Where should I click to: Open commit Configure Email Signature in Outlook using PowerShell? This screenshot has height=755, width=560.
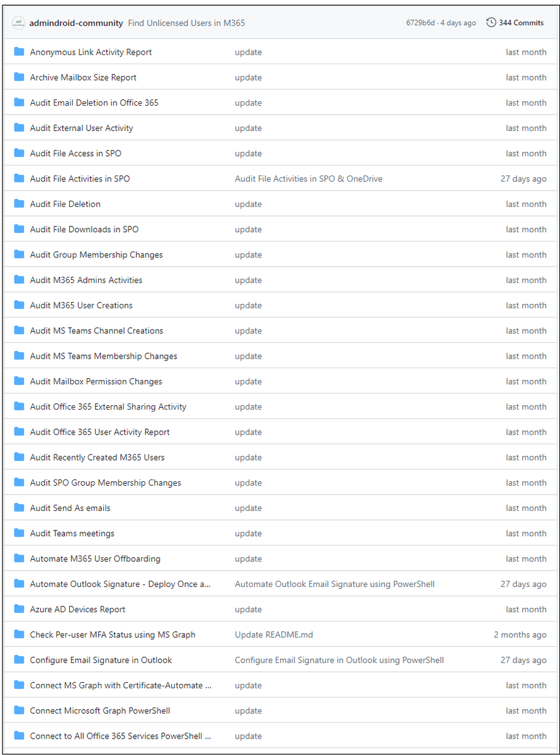[x=339, y=660]
